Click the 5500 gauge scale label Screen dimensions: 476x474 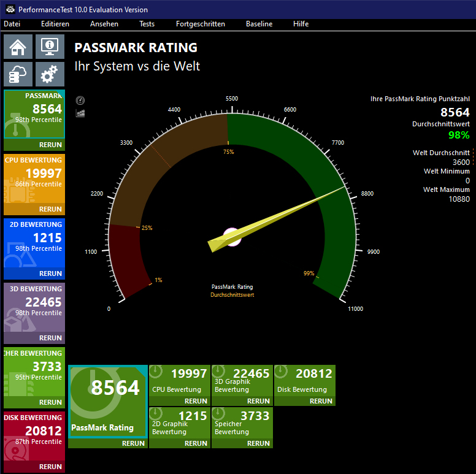[x=232, y=99]
